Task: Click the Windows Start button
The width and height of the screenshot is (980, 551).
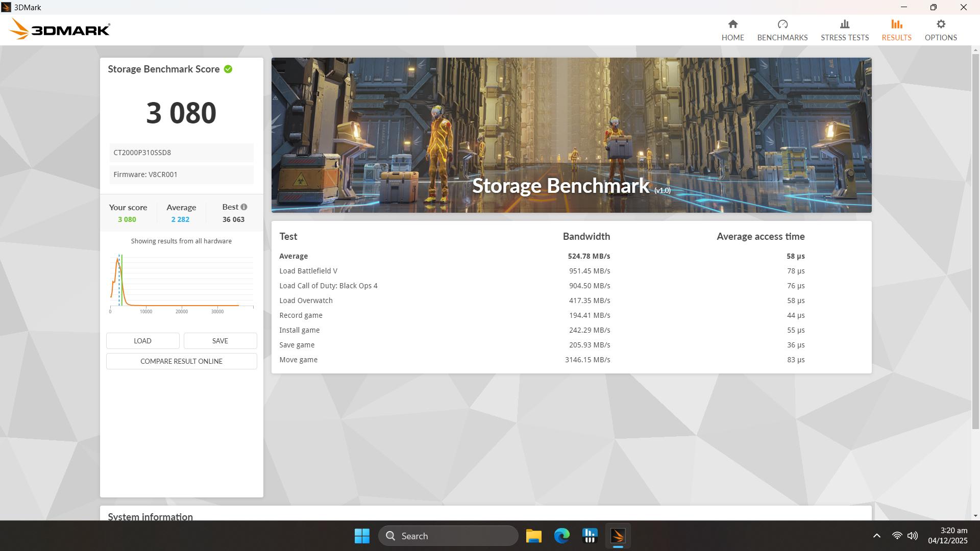Action: pyautogui.click(x=362, y=536)
